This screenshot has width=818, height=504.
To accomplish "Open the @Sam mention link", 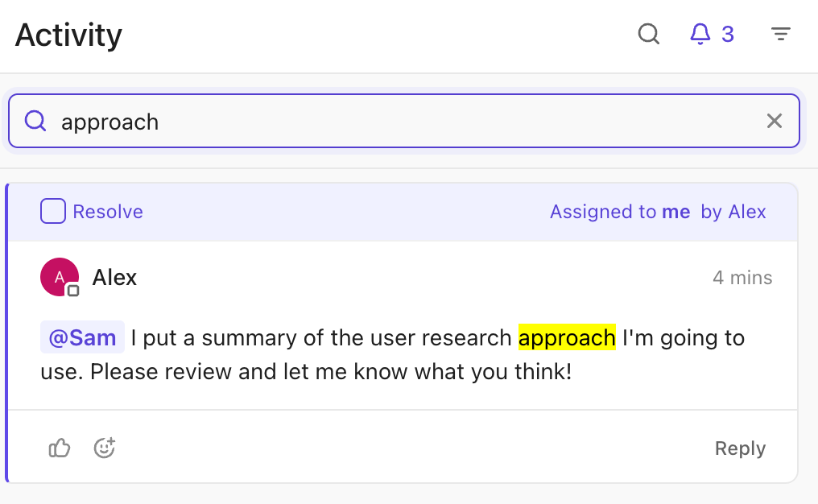I will click(x=81, y=337).
